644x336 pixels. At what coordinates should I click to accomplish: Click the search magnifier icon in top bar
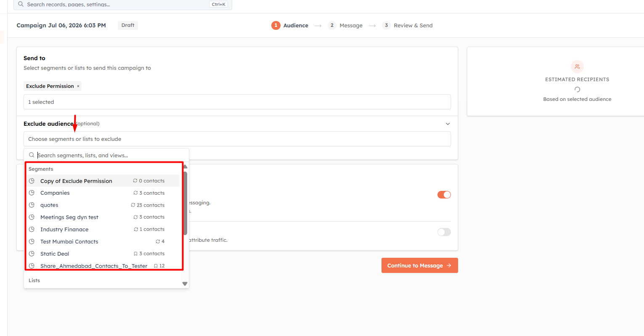[x=21, y=4]
